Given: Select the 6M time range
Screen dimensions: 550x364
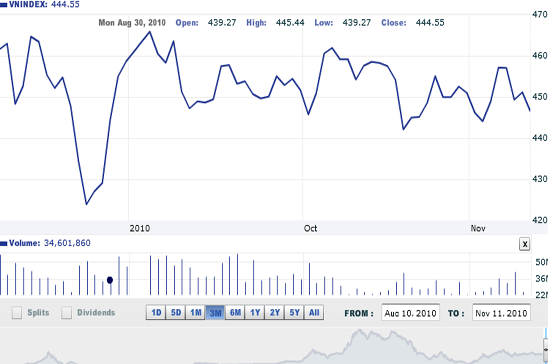Looking at the screenshot, I should [235, 312].
